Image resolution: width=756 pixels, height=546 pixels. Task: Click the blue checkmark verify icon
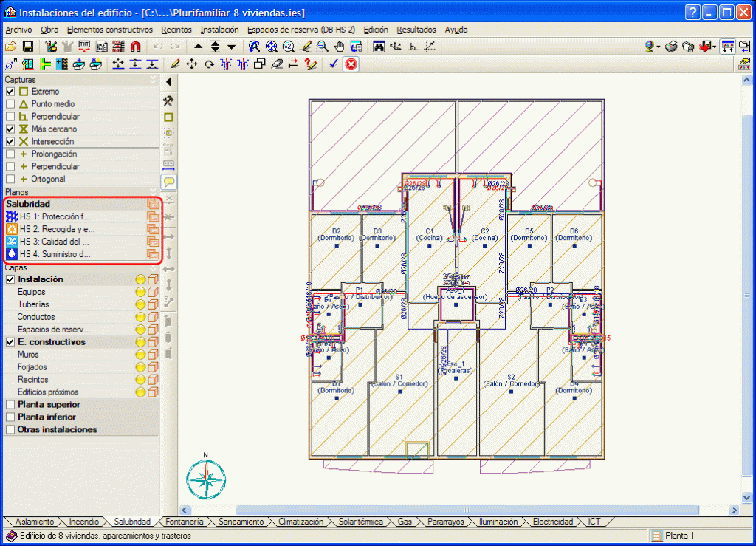334,64
